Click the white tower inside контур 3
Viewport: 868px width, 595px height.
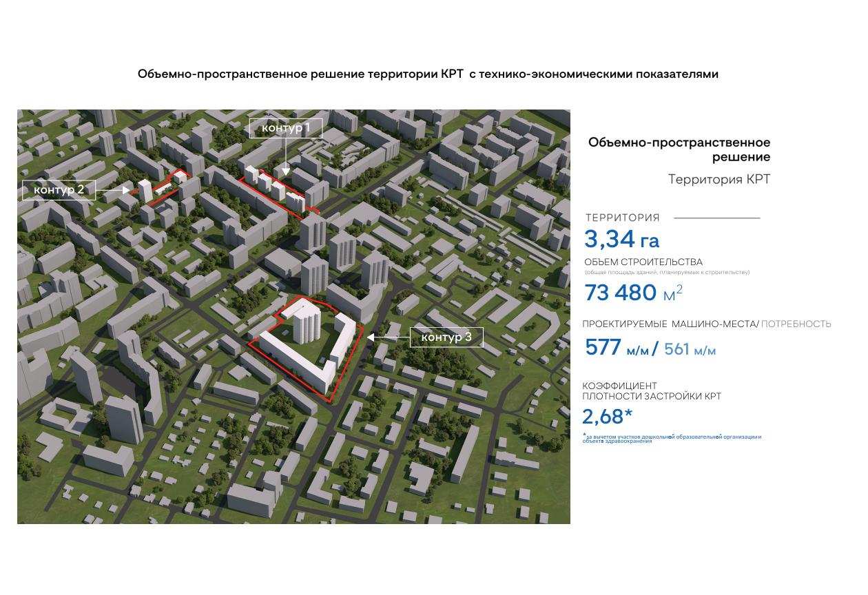(x=304, y=324)
